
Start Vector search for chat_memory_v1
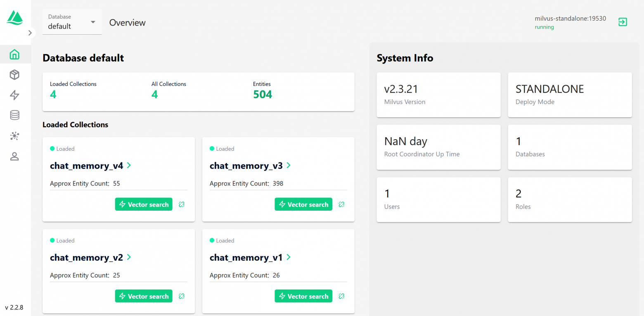click(303, 296)
